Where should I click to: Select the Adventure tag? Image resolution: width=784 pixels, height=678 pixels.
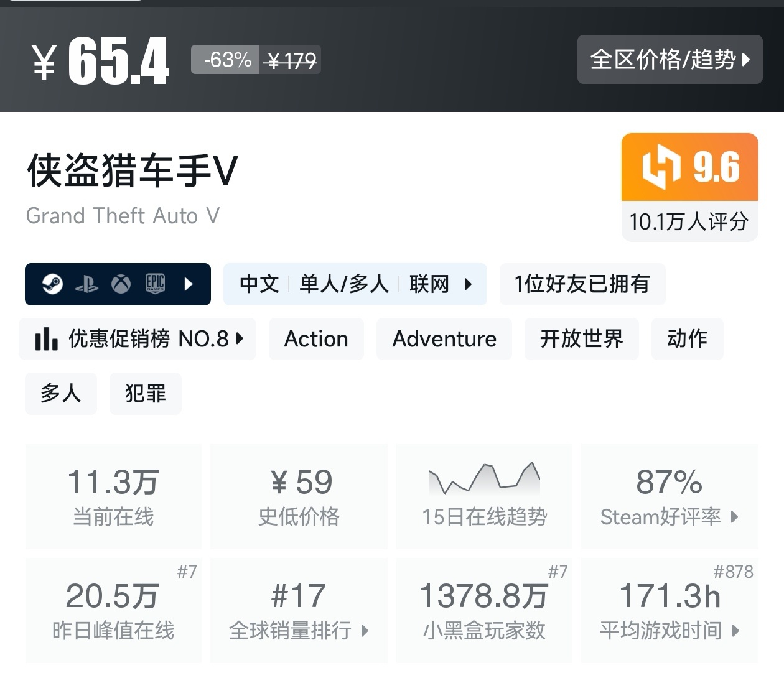[444, 339]
